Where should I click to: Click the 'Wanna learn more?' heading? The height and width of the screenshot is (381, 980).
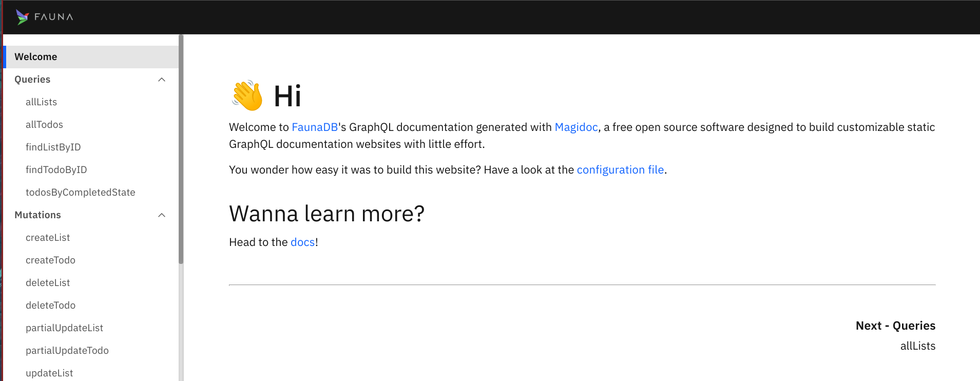coord(326,214)
